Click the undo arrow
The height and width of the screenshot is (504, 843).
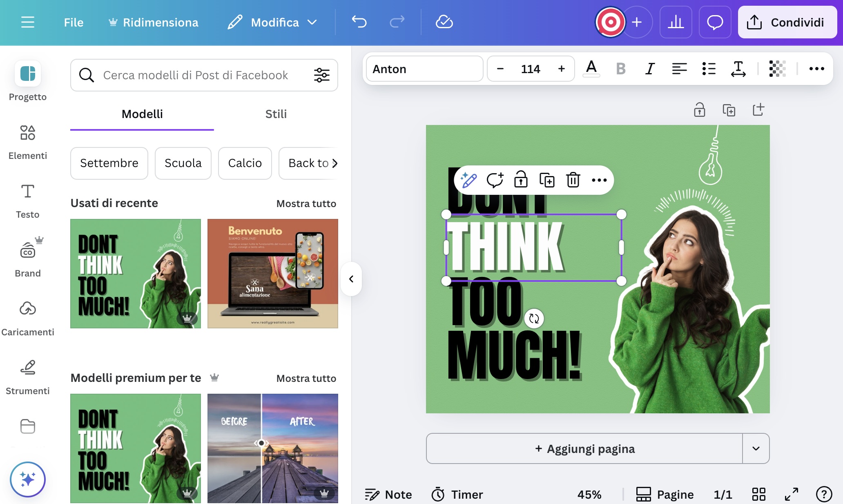(359, 22)
